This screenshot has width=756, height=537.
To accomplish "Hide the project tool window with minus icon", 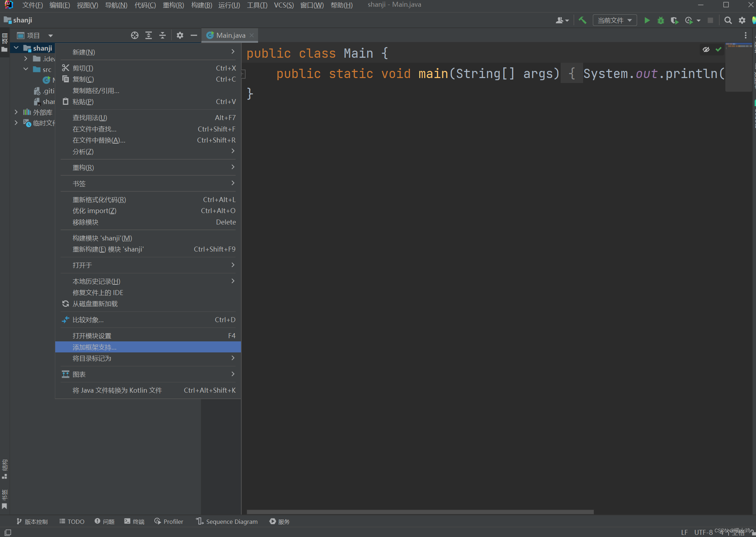I will [194, 35].
